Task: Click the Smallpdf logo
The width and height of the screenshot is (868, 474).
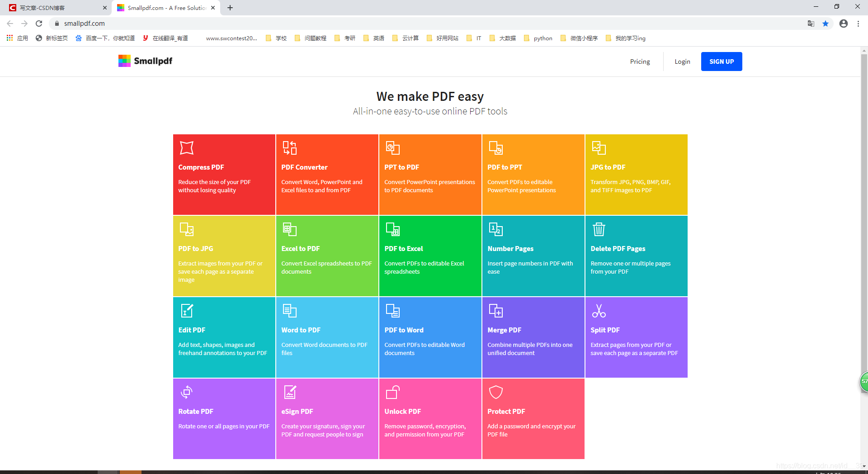Action: click(145, 61)
